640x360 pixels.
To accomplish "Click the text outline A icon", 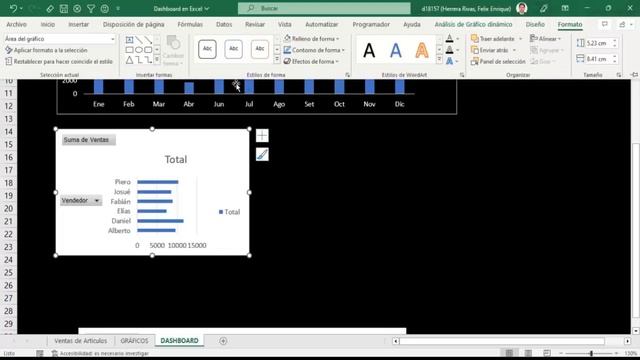I will (449, 50).
